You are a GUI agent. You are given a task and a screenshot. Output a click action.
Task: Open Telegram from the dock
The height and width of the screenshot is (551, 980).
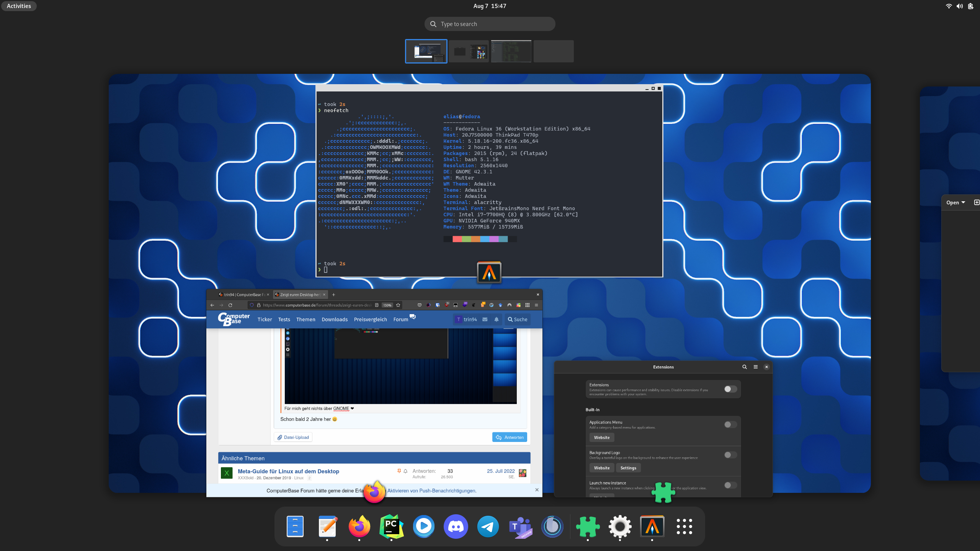pyautogui.click(x=488, y=527)
